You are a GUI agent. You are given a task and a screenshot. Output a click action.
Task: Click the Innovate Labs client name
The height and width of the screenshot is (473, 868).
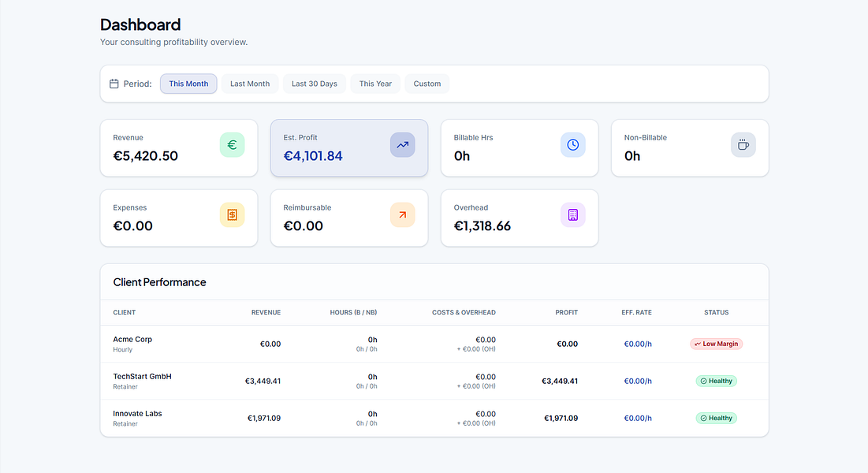tap(137, 413)
